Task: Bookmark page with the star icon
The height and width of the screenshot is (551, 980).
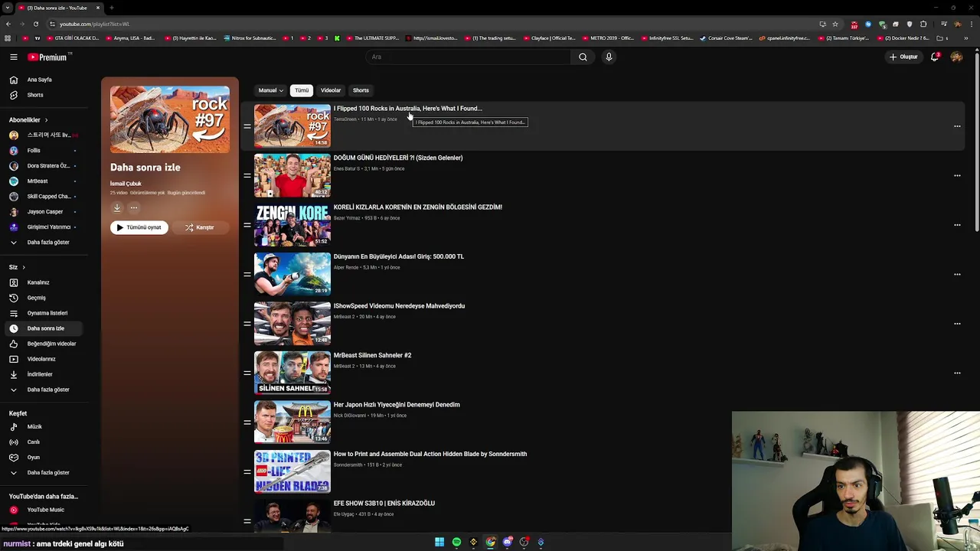Action: [835, 24]
